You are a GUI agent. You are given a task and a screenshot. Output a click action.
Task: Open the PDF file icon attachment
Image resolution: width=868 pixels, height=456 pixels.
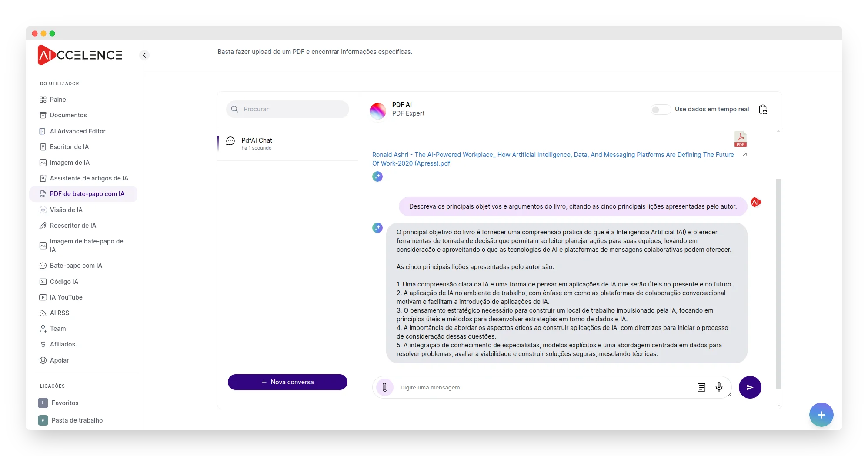pos(740,140)
